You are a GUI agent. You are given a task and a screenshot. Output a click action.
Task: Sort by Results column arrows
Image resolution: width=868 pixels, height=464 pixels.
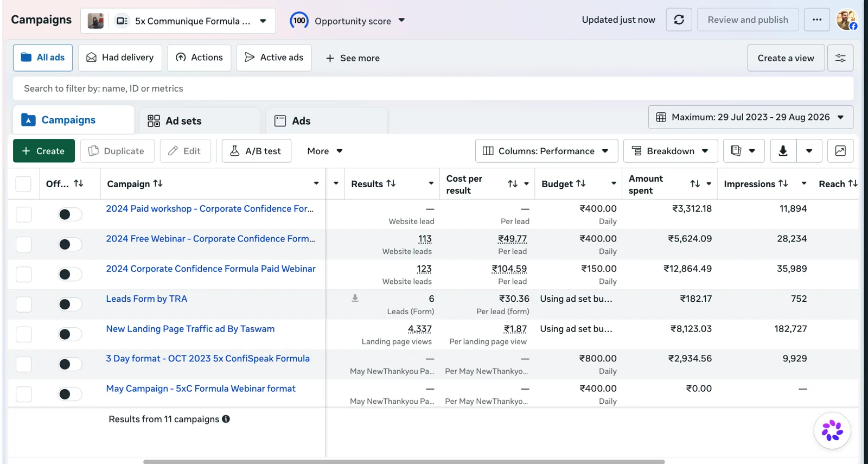391,183
